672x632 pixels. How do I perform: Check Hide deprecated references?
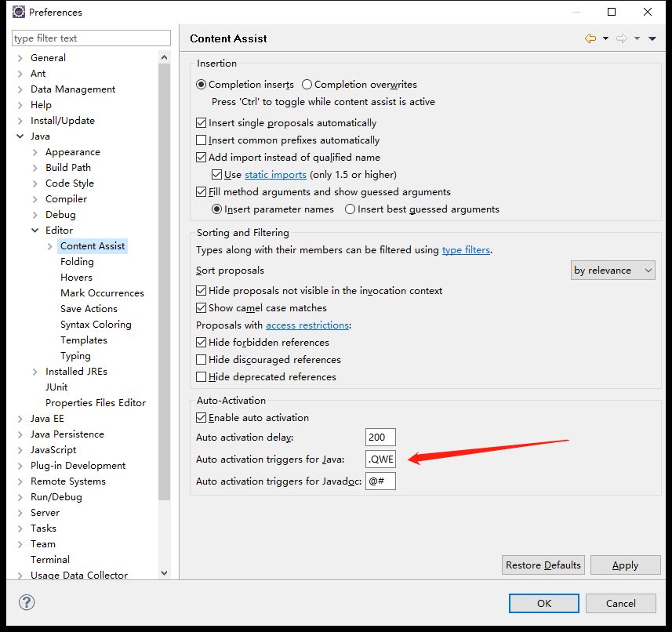[x=202, y=377]
